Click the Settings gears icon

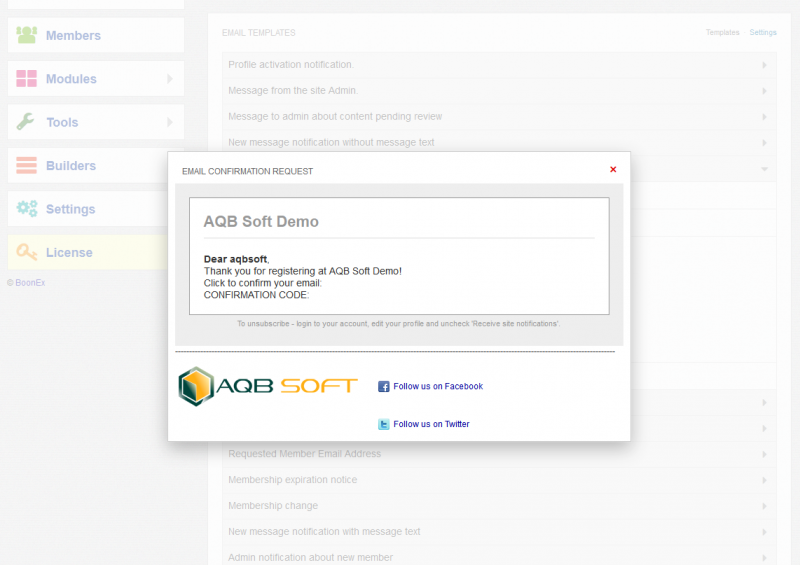[x=27, y=209]
